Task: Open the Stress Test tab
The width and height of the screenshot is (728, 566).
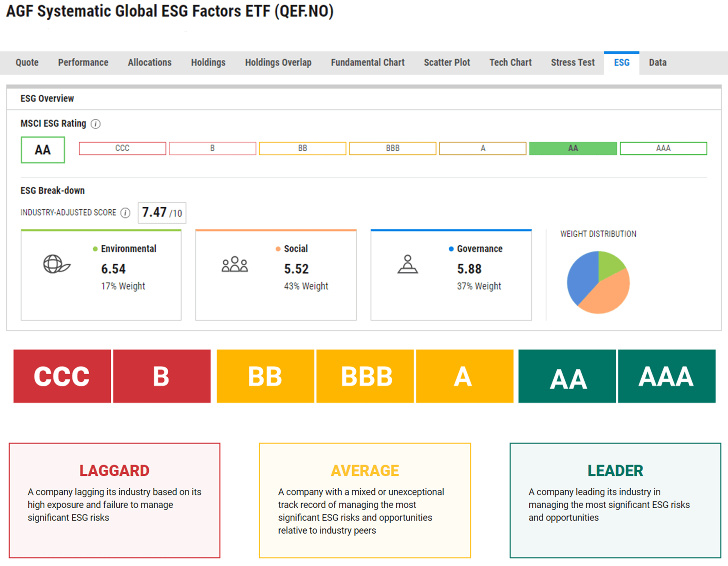Action: click(x=573, y=63)
